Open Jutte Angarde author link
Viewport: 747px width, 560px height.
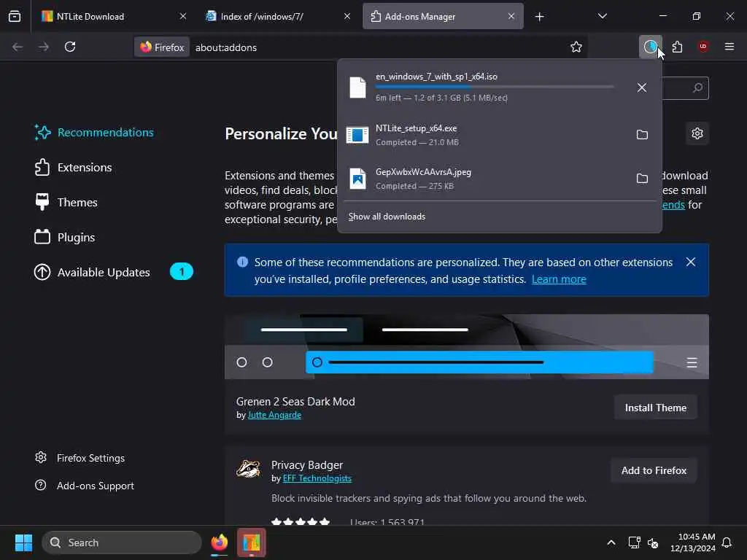point(274,415)
